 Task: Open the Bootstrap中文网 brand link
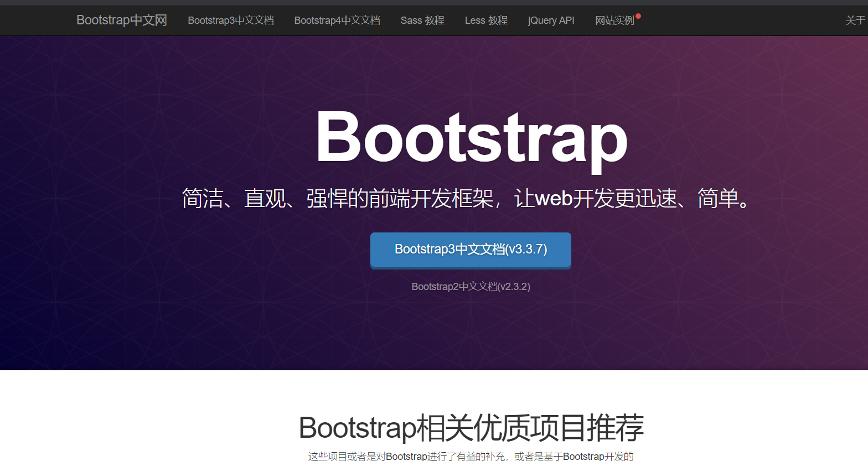tap(122, 20)
